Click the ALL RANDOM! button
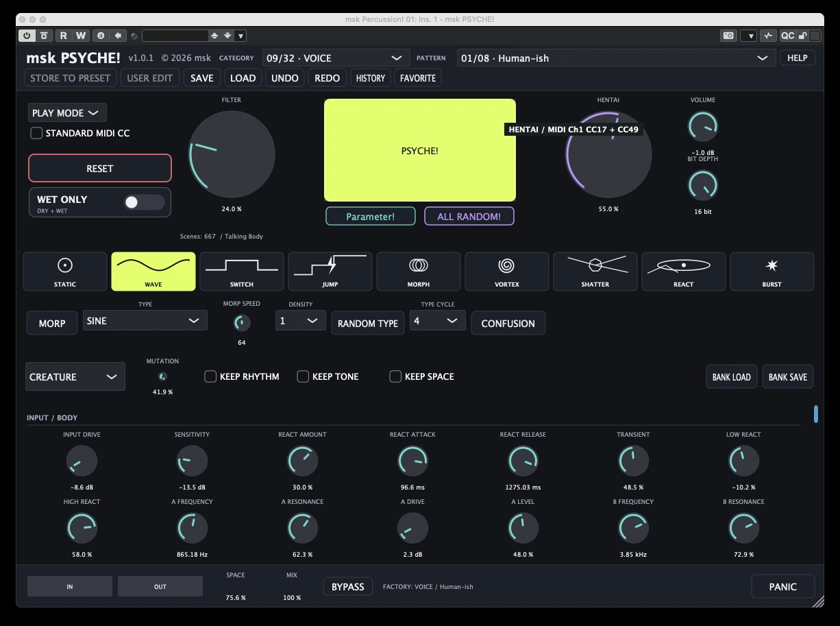 click(469, 217)
